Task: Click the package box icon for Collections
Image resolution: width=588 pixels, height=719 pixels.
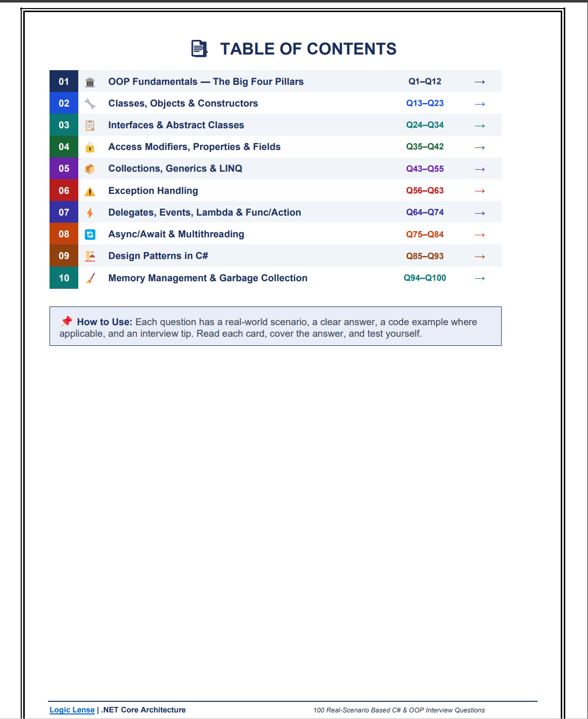Action: coord(90,169)
